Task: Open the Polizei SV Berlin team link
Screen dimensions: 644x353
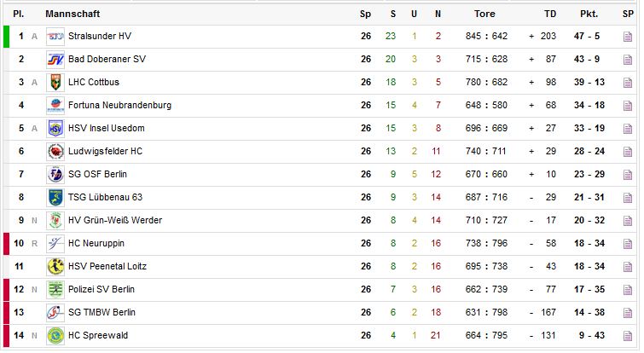Action: [x=102, y=290]
